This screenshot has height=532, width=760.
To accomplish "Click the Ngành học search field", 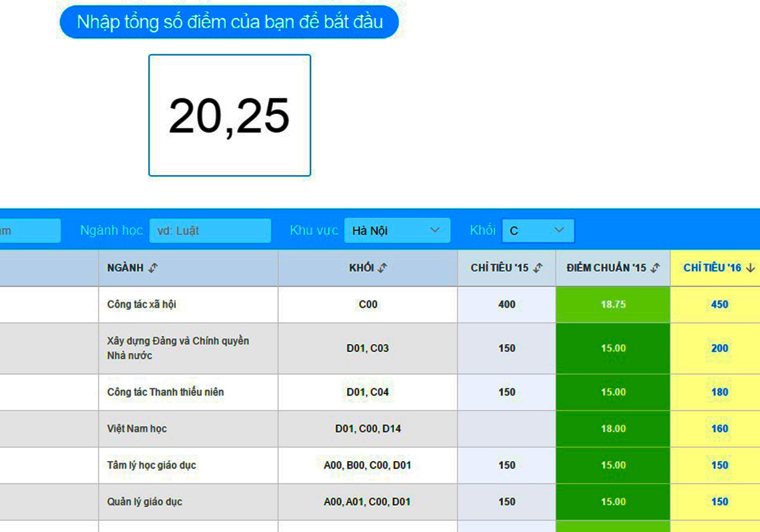I will [210, 230].
